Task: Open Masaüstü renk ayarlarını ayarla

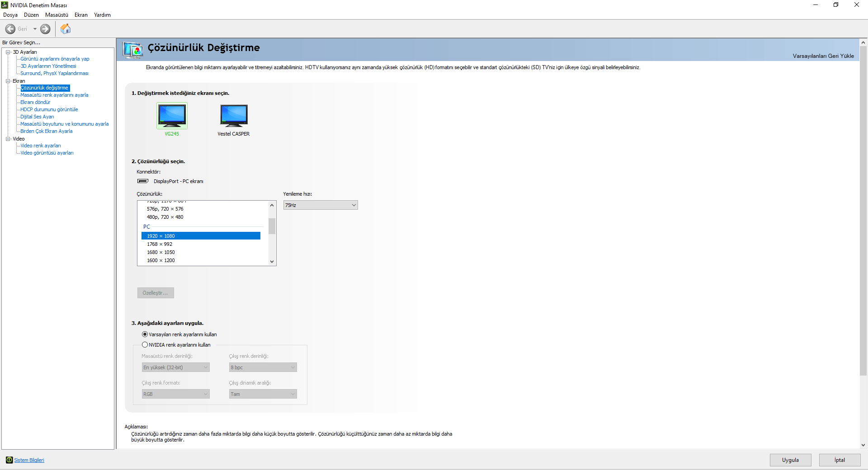Action: (54, 95)
